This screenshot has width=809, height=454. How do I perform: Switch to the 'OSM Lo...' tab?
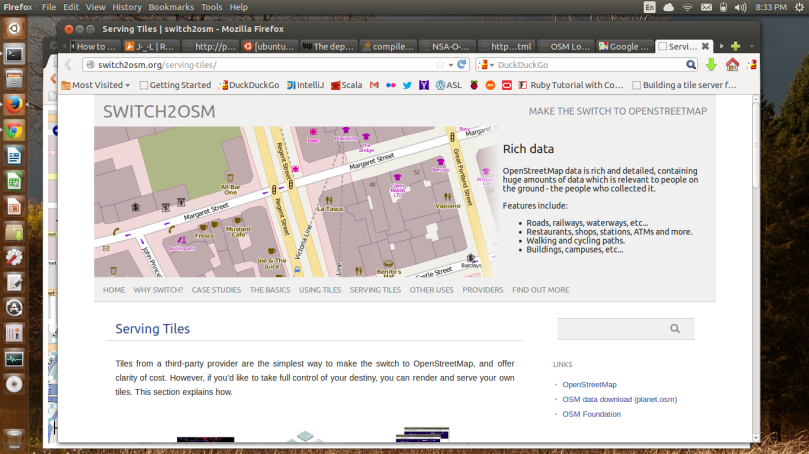(566, 46)
